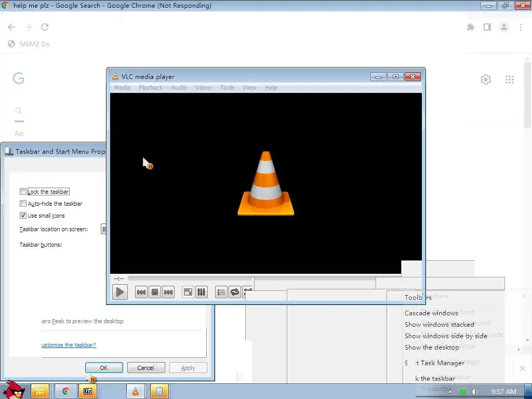This screenshot has width=532, height=399.
Task: Open the MEMZ Do bookmark
Action: 29,44
